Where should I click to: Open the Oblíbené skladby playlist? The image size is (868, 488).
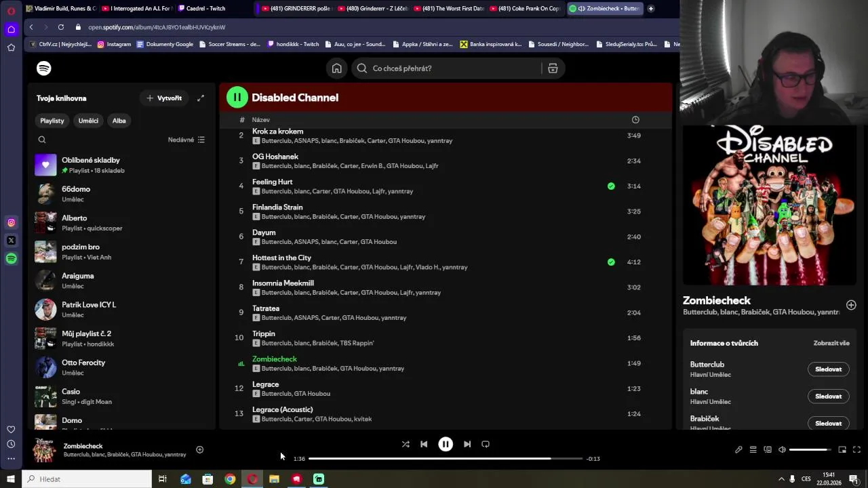(122, 165)
